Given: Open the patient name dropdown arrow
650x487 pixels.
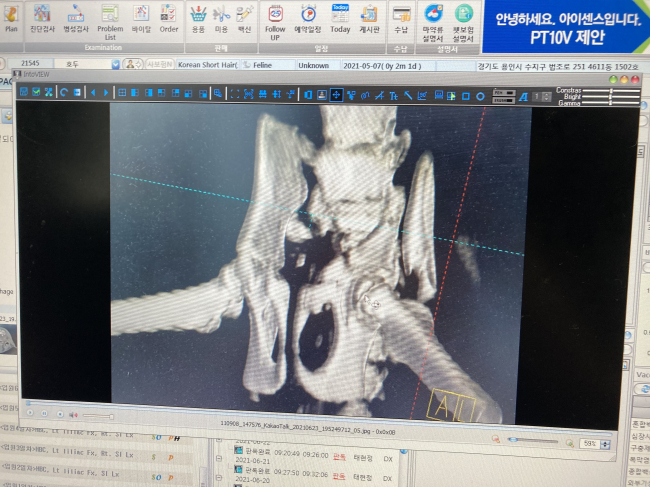Looking at the screenshot, I should [115, 64].
